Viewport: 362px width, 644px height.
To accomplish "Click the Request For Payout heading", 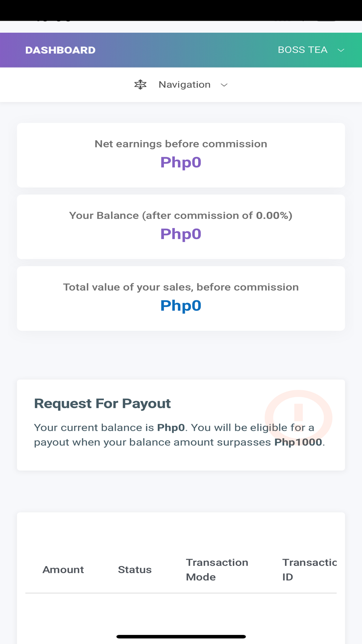I will click(x=102, y=403).
